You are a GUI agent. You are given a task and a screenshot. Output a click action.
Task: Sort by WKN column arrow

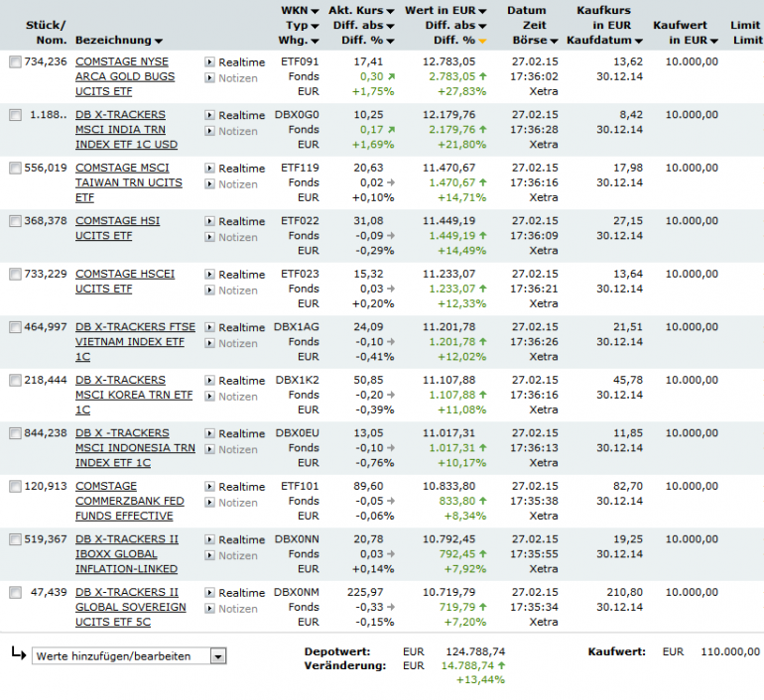tap(315, 11)
